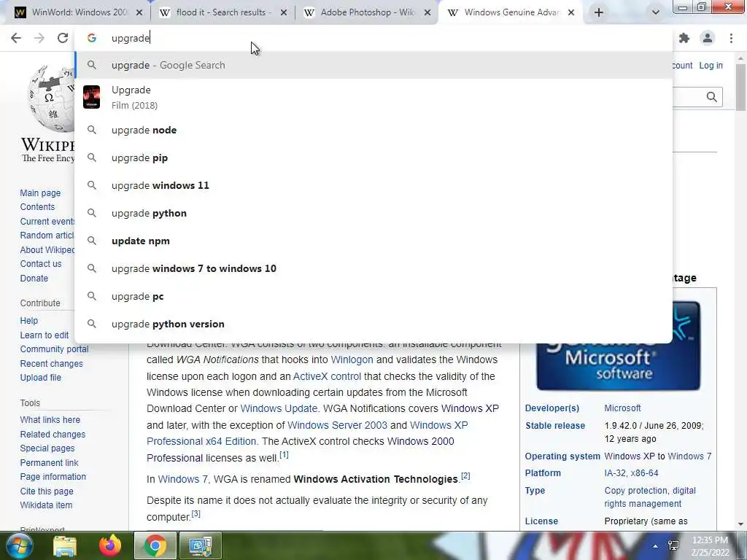This screenshot has height=560, width=747.
Task: Close the WinWorld tab
Action: coord(139,12)
